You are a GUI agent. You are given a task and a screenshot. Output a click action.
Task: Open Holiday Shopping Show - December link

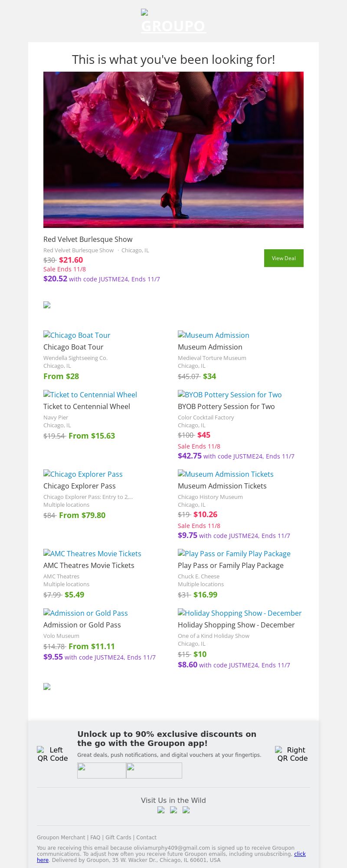(239, 613)
